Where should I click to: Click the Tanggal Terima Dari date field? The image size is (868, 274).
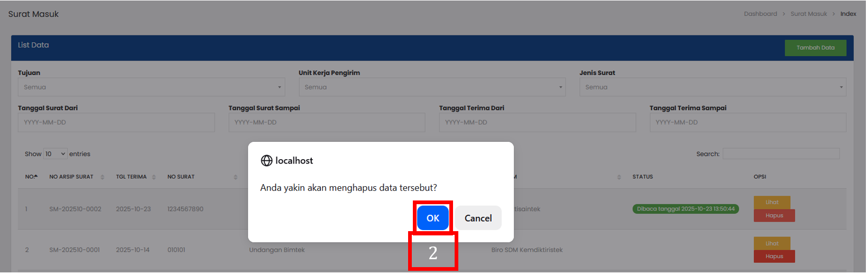[x=537, y=122]
